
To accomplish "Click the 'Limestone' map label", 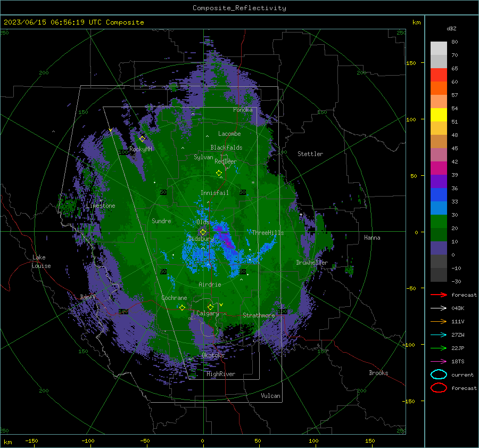I will [x=101, y=206].
